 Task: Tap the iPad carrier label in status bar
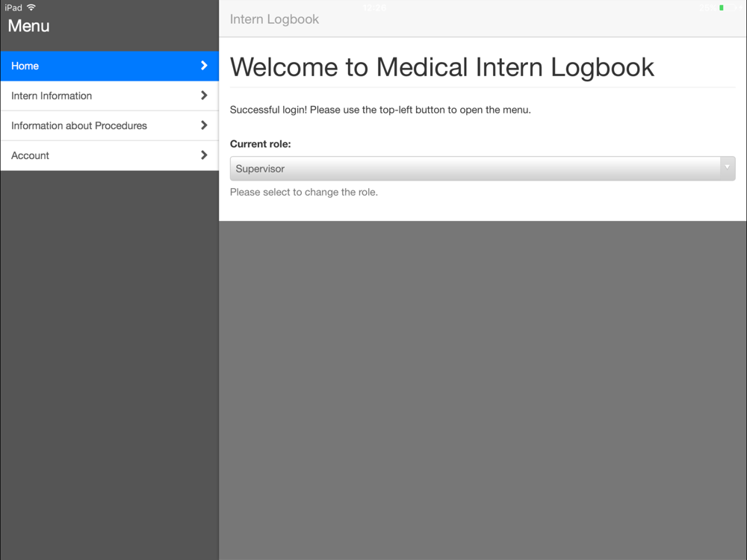point(13,7)
